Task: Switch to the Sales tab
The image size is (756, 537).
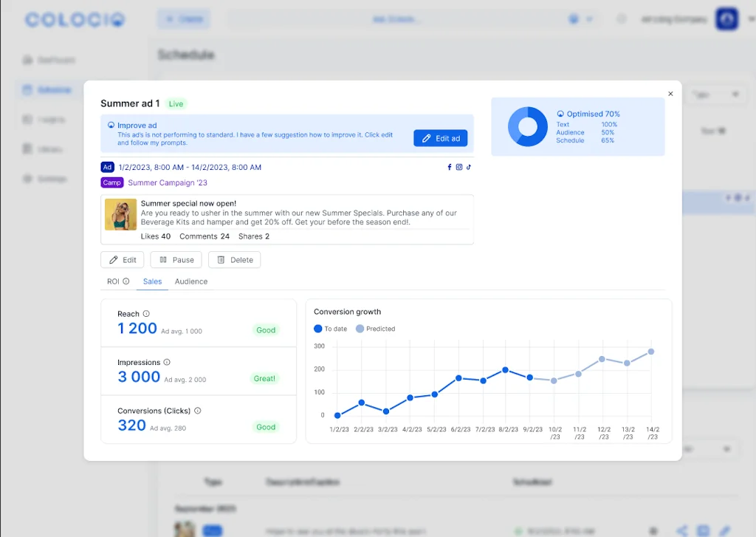Action: 152,281
